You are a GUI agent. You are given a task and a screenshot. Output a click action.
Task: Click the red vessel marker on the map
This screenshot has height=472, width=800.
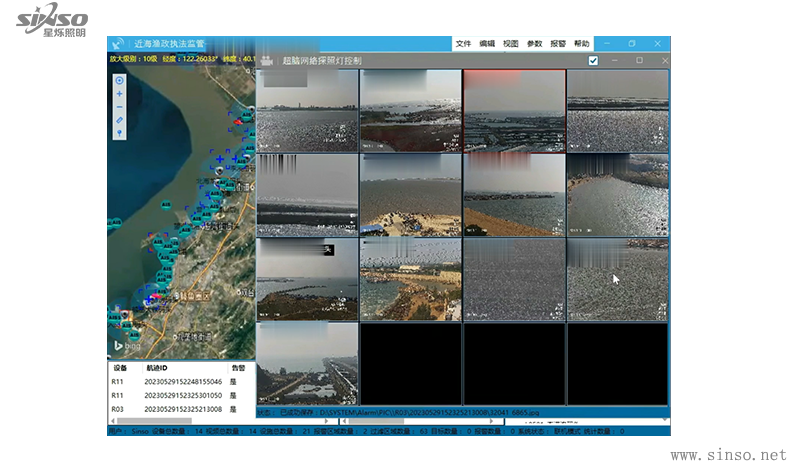coord(238,121)
